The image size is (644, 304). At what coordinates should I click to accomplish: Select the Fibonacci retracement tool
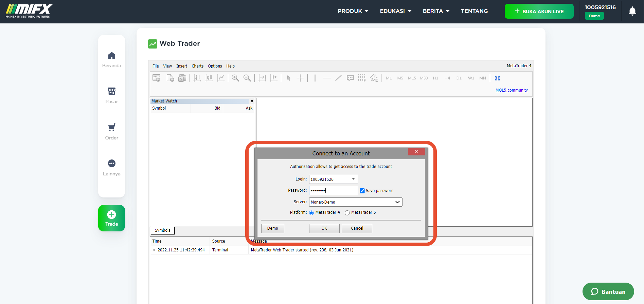tap(362, 78)
